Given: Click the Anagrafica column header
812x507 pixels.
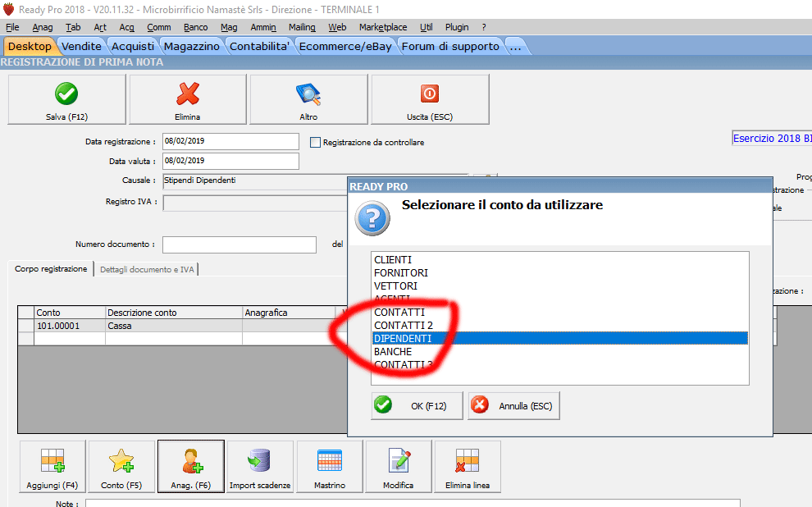Looking at the screenshot, I should point(289,313).
